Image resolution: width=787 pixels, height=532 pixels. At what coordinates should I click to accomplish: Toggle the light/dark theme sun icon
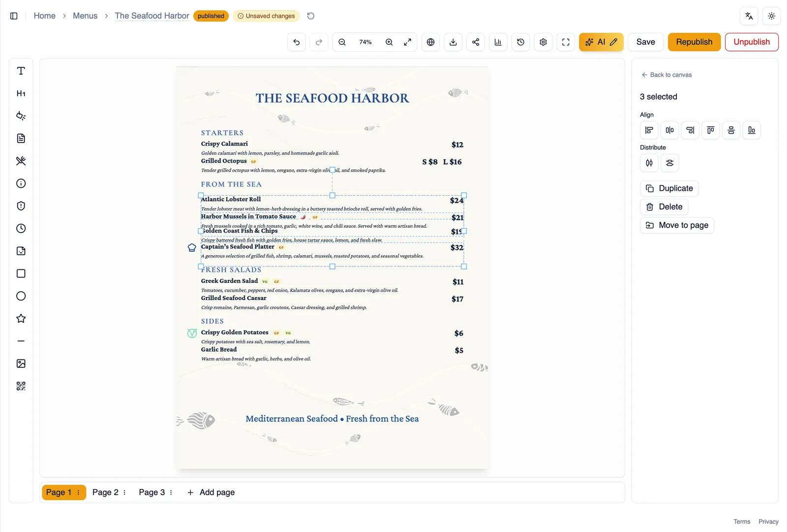click(772, 16)
